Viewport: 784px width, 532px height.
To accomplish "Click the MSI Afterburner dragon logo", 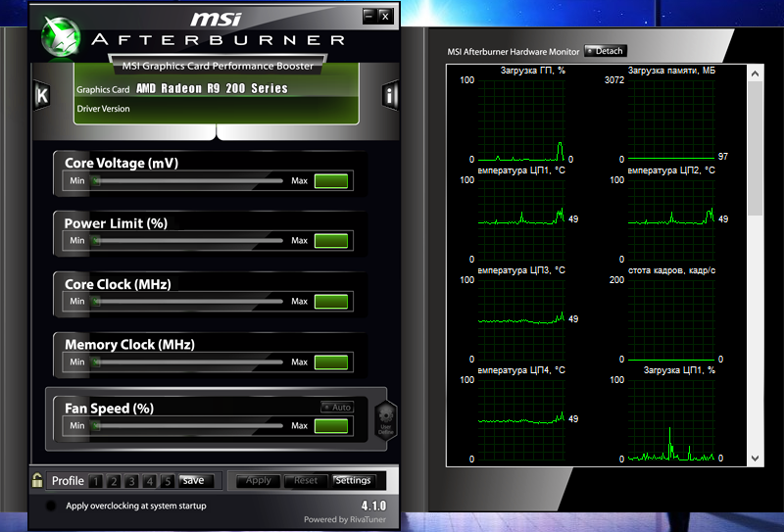I will [61, 37].
